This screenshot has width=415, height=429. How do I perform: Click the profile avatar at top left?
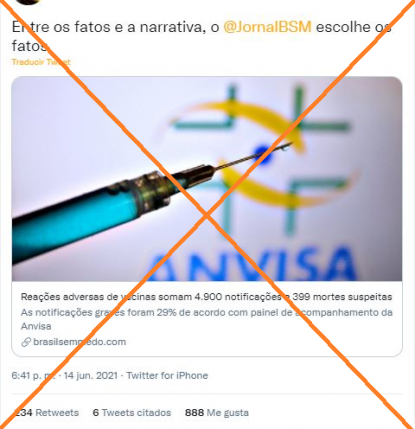pos(28,2)
